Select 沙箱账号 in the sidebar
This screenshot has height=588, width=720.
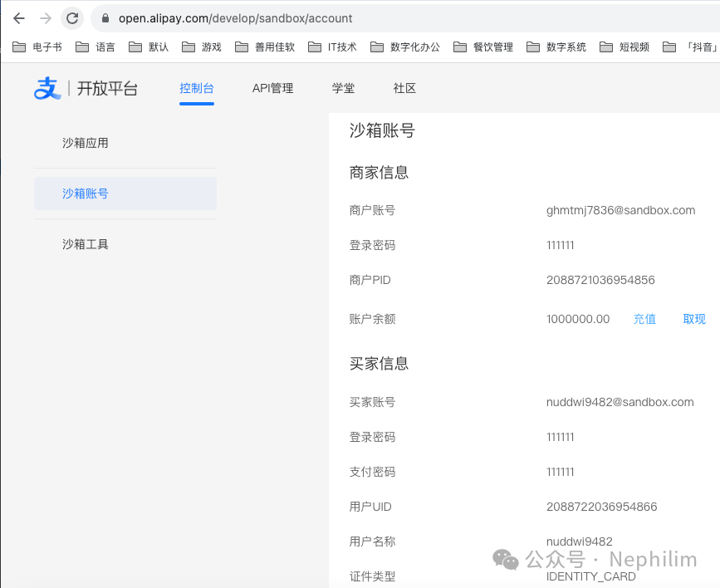point(125,194)
